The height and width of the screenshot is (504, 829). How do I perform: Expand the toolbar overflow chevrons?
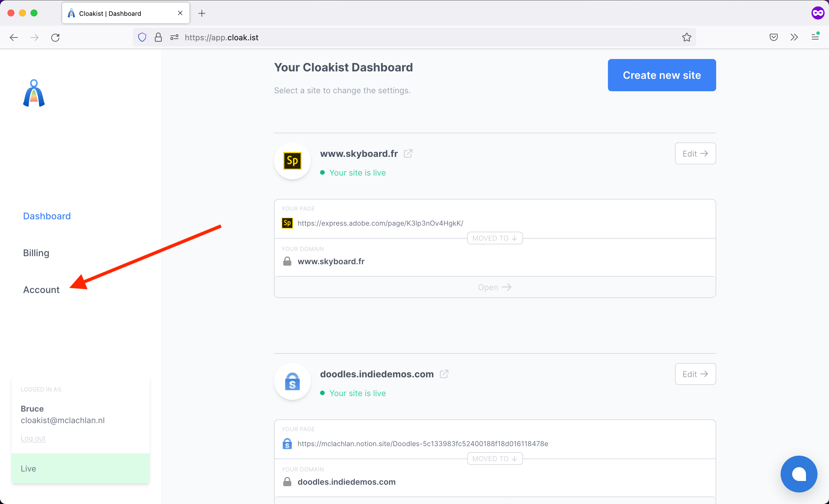tap(794, 37)
